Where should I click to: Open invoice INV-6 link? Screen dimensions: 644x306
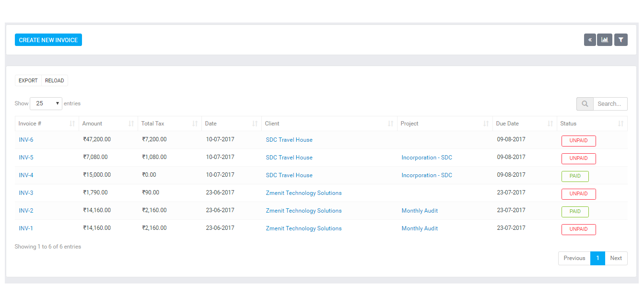[26, 140]
